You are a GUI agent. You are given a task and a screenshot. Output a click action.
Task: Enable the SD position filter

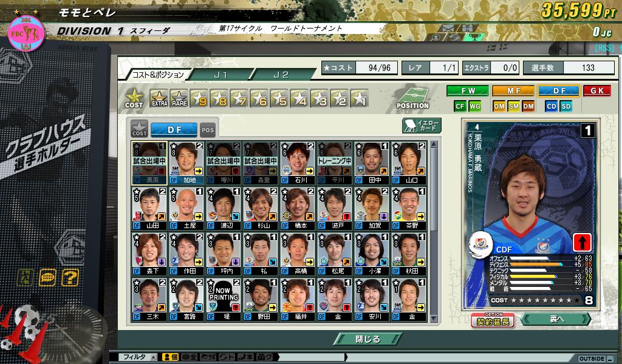pyautogui.click(x=566, y=106)
